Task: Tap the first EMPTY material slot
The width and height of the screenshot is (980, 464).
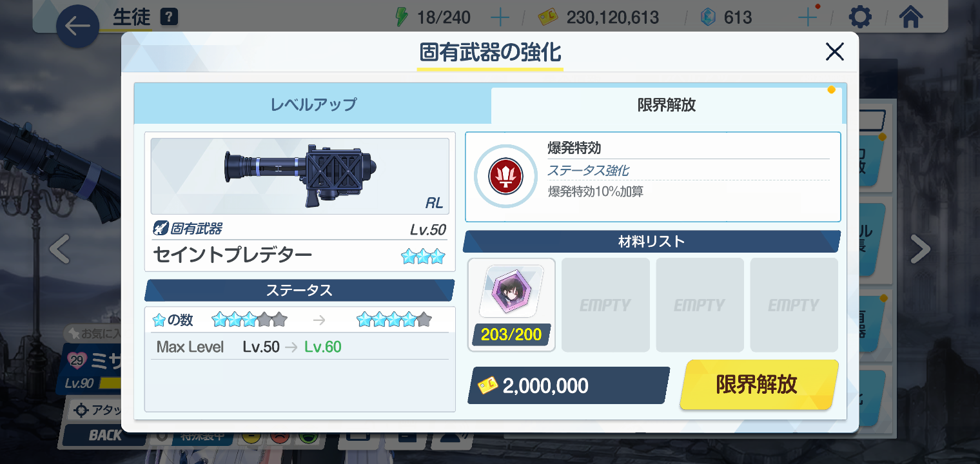Action: [605, 305]
